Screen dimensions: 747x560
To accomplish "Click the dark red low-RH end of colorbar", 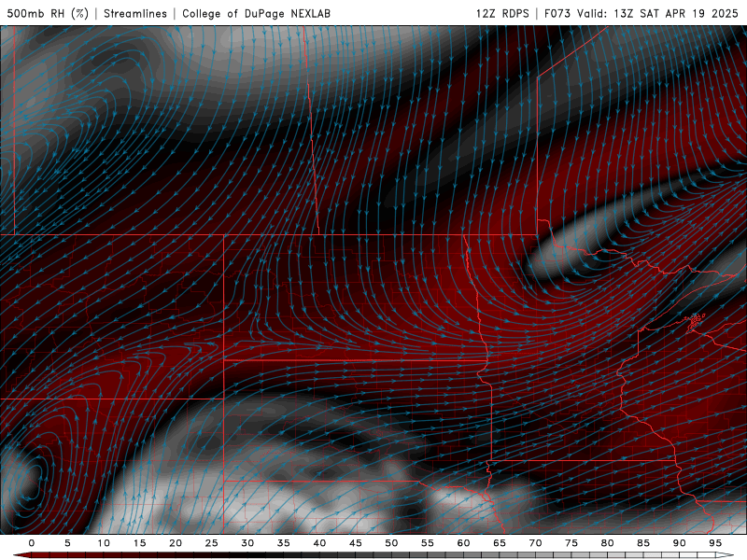I will click(x=21, y=555).
